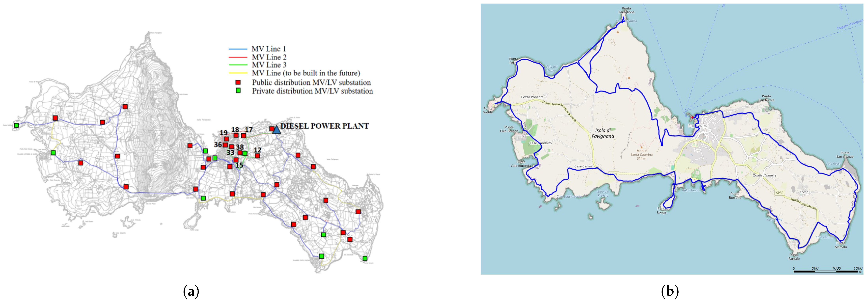Click the green private substation legend square
This screenshot has height=301, width=868.
click(238, 91)
